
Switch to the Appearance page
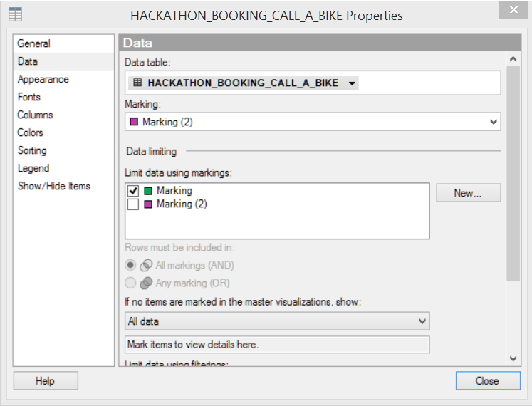43,79
